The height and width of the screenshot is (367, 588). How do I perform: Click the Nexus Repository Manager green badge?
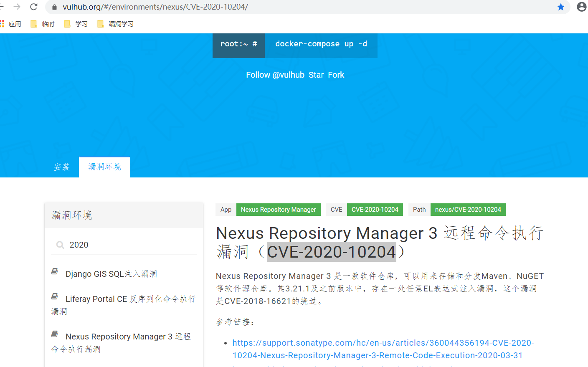(279, 210)
